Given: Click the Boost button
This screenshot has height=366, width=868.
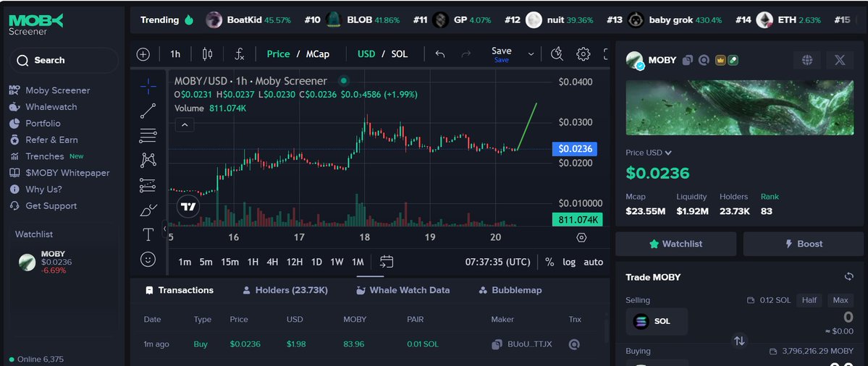Looking at the screenshot, I should tap(804, 244).
